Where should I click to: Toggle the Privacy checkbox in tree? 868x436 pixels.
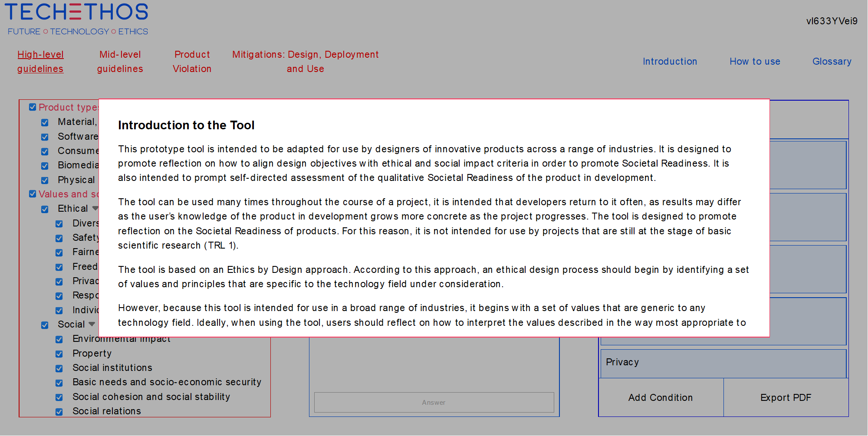(x=59, y=282)
